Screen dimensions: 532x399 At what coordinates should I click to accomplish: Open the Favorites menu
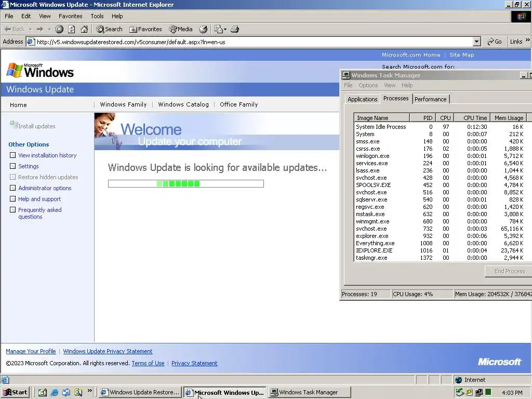coord(70,16)
